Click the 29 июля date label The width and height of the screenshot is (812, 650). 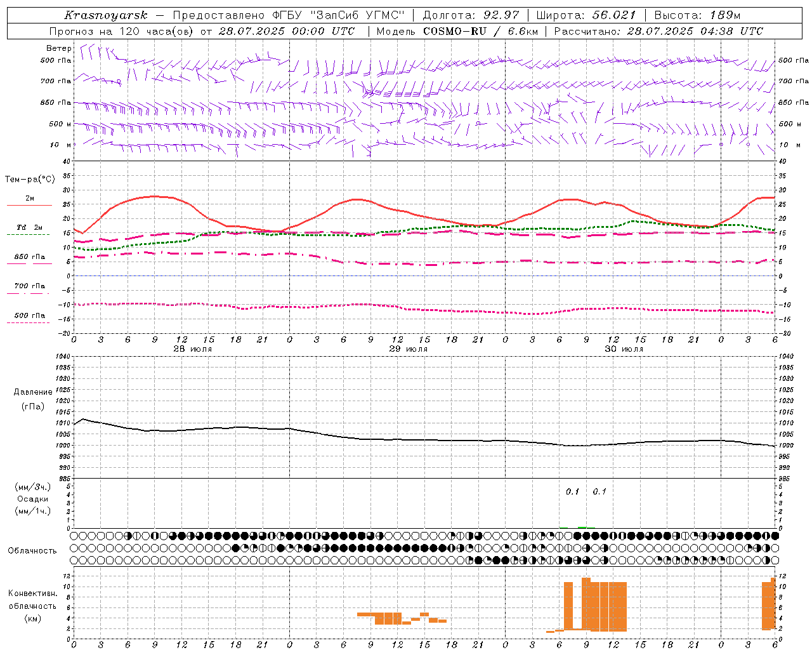409,349
